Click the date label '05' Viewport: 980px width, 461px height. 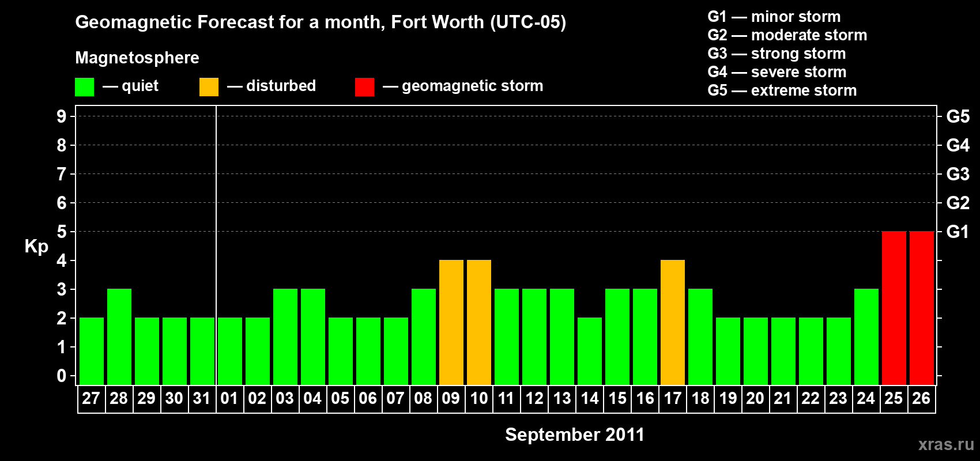coord(340,398)
